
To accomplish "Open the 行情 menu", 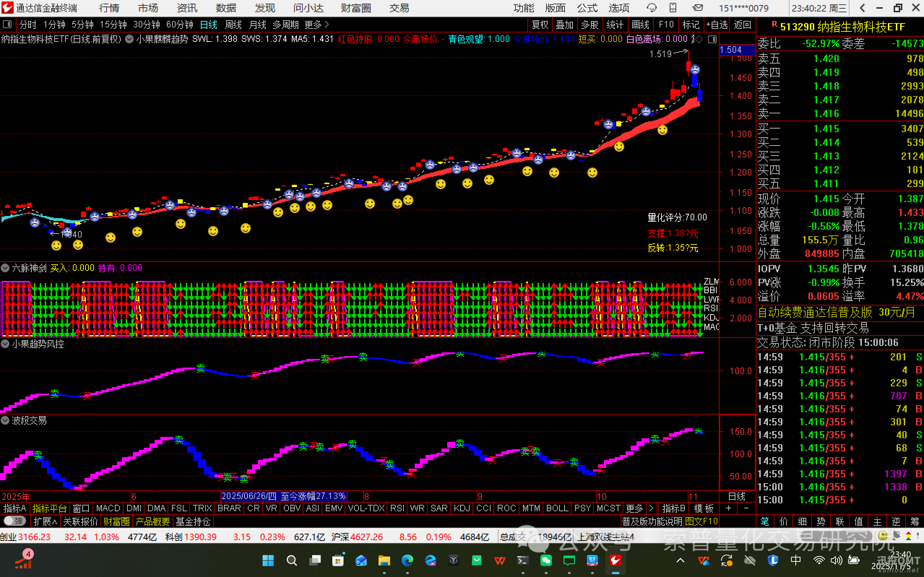I will click(x=109, y=8).
